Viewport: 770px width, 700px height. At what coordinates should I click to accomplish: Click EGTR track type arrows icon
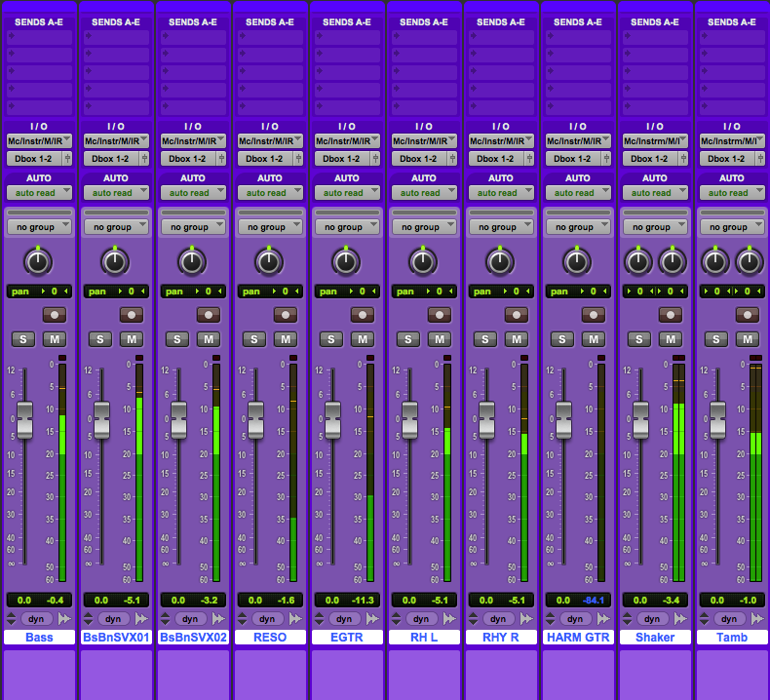pos(319,618)
